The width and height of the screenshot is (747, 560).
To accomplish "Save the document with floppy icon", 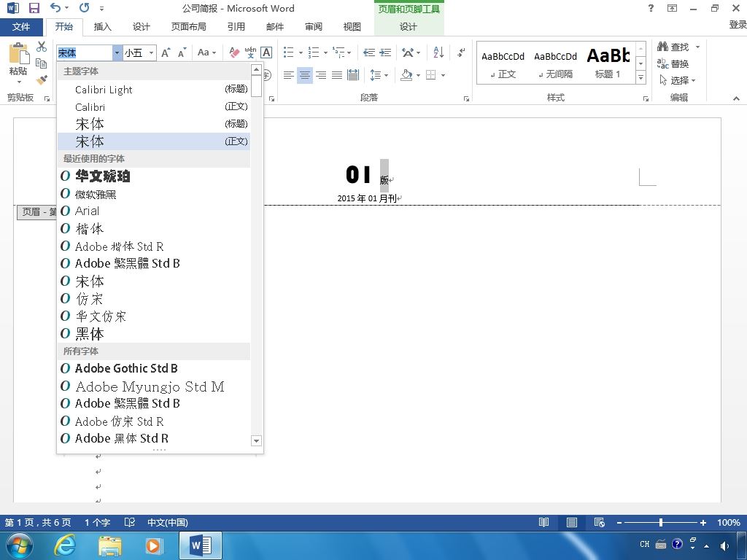I will pyautogui.click(x=34, y=8).
